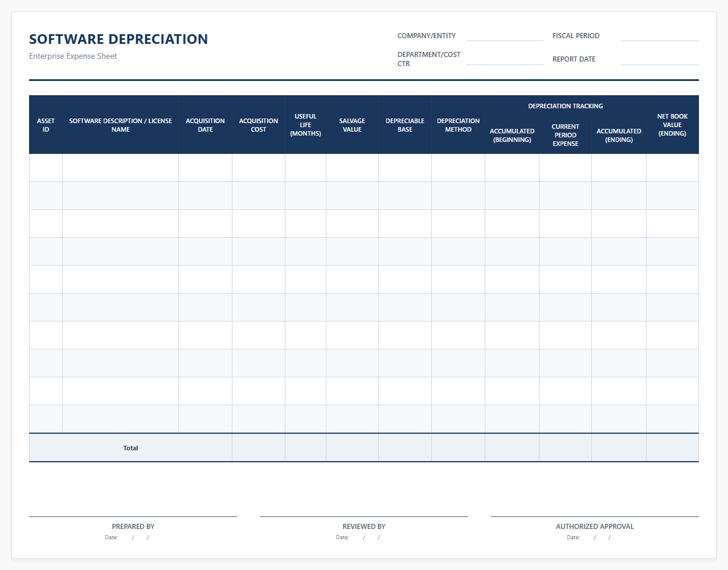This screenshot has height=570, width=728.
Task: Click the 'ACQUISITION DATE' column header
Action: pos(205,125)
